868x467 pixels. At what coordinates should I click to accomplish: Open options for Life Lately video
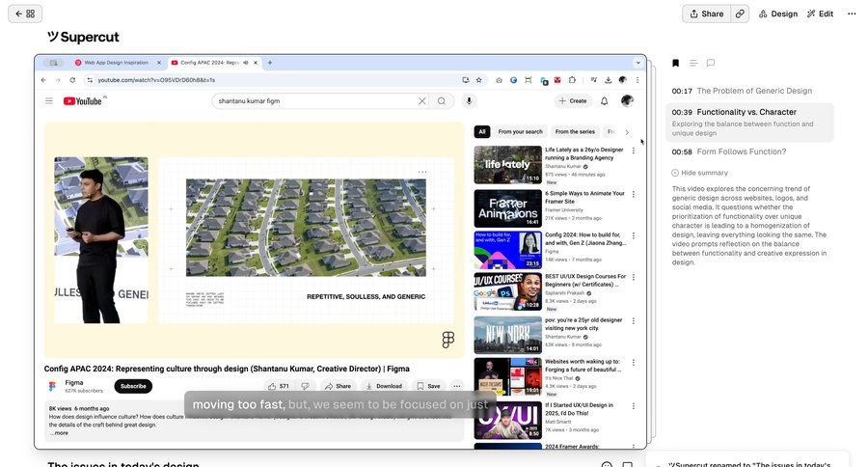(x=634, y=151)
